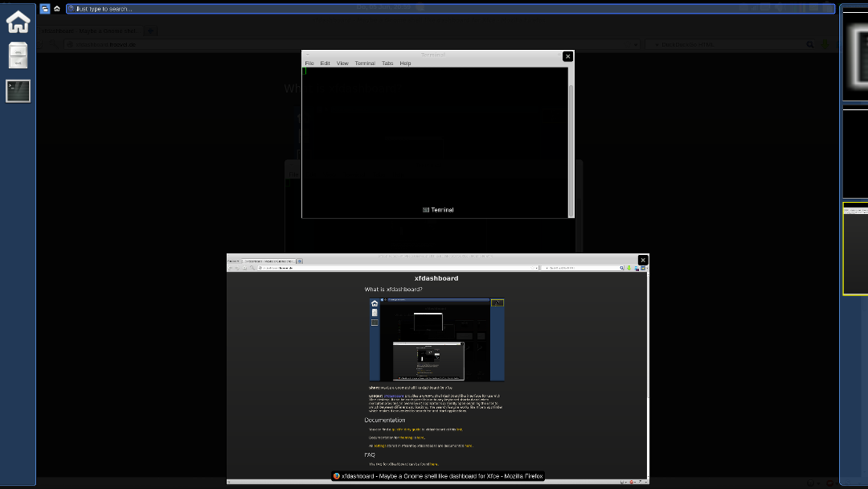Click the magnifier icon in the search box

(72, 9)
